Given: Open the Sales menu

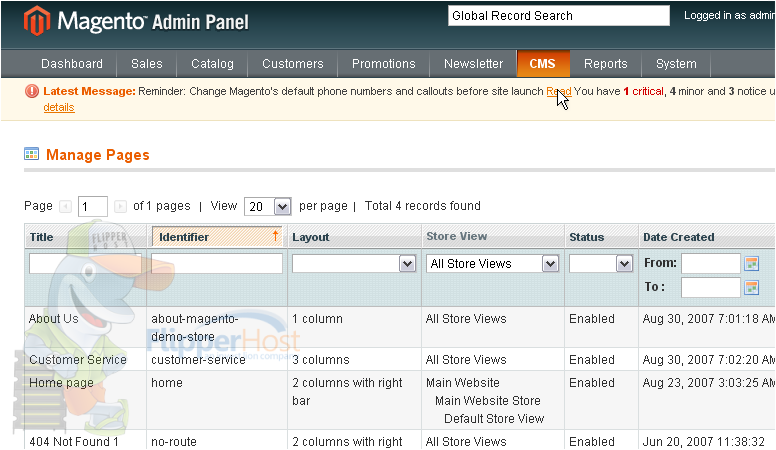Looking at the screenshot, I should pyautogui.click(x=146, y=64).
